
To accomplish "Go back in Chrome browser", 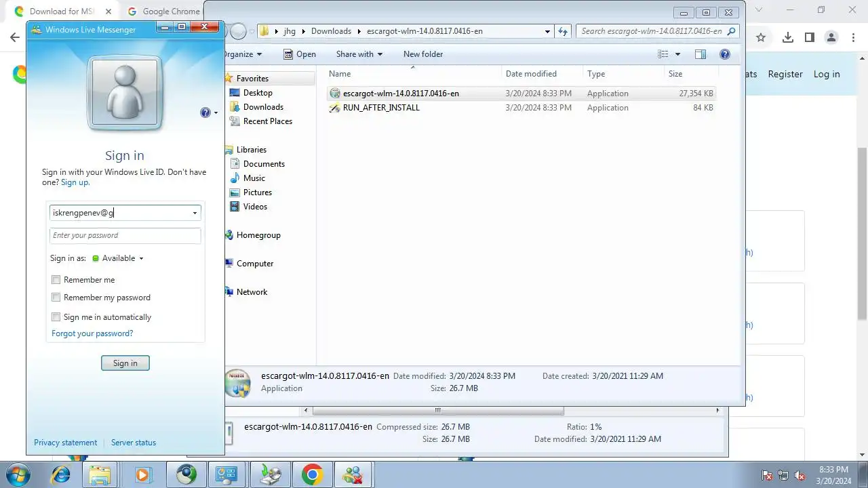I will [x=15, y=37].
